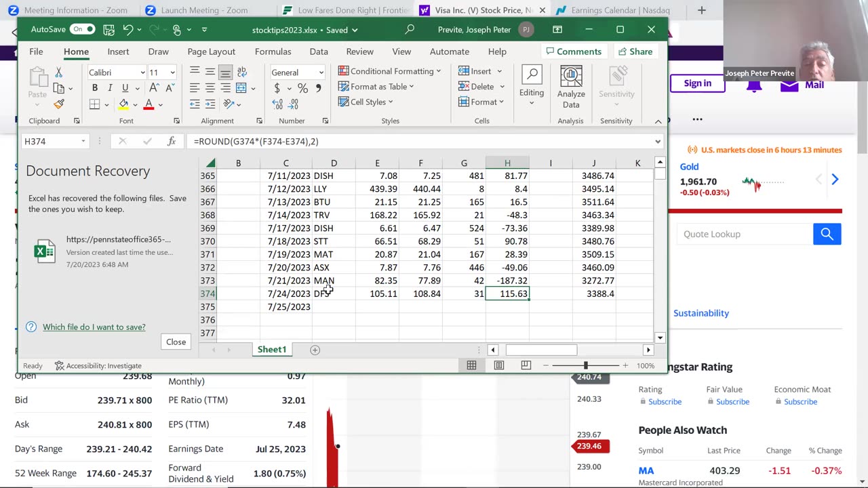Click Increase Font Size icon
The image size is (868, 488).
pos(154,88)
